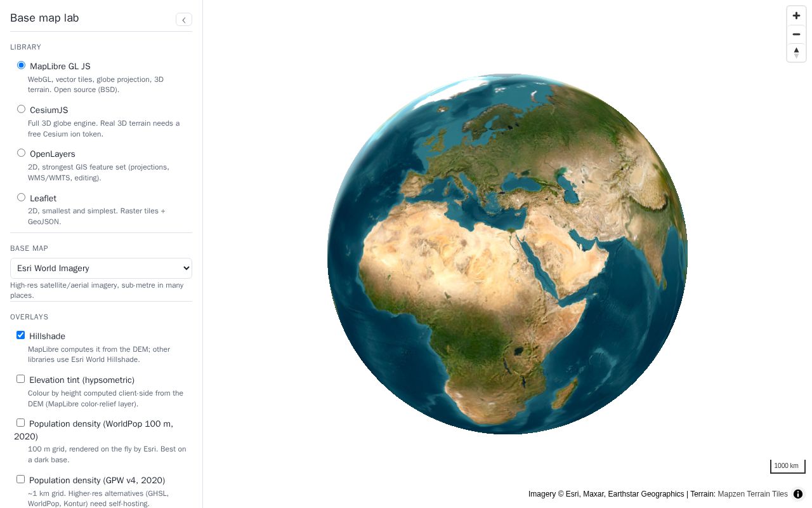This screenshot has height=508, width=812.
Task: Select the CesiumJS library option
Action: point(21,109)
